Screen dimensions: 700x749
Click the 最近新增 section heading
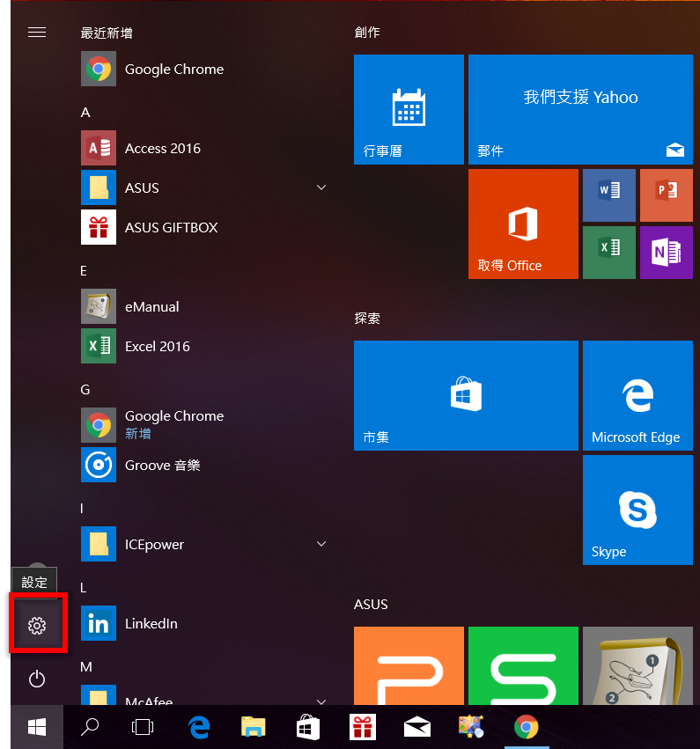tap(106, 33)
